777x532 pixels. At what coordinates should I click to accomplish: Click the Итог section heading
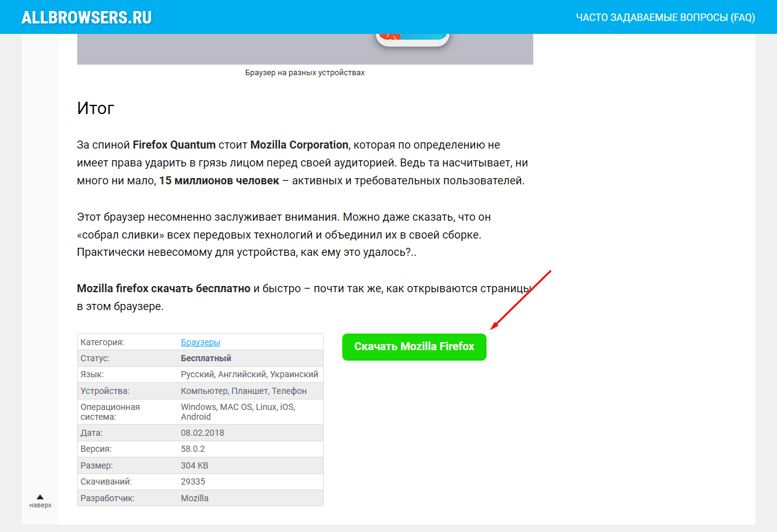[x=96, y=108]
